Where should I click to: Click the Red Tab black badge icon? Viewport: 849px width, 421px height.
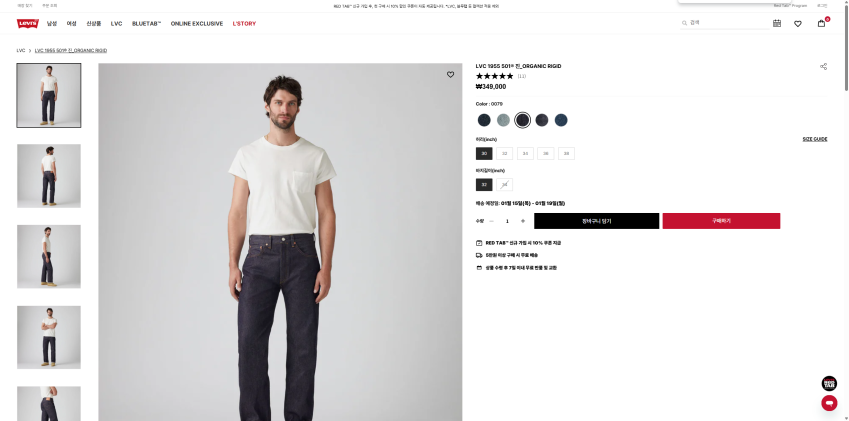click(x=829, y=384)
